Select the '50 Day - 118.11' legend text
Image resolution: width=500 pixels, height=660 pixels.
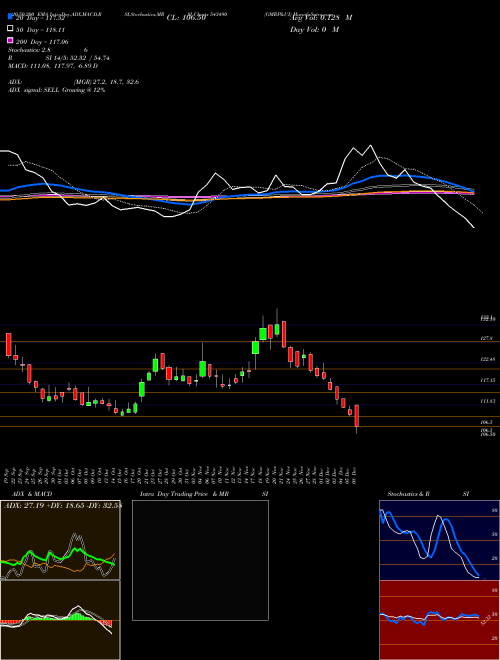click(x=40, y=30)
